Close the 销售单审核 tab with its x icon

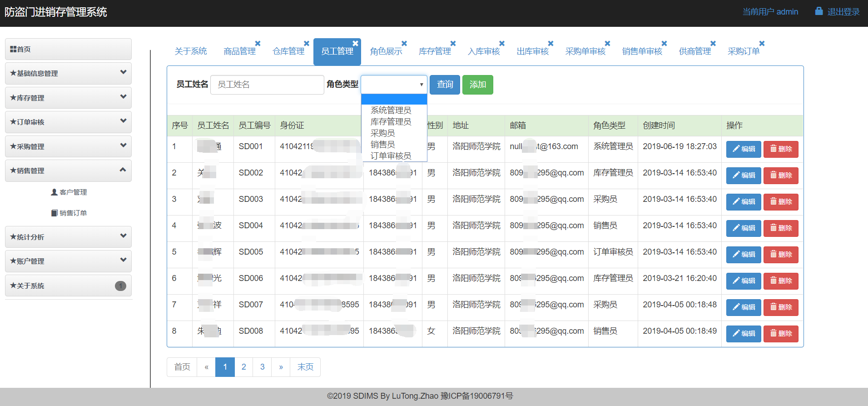pyautogui.click(x=664, y=44)
